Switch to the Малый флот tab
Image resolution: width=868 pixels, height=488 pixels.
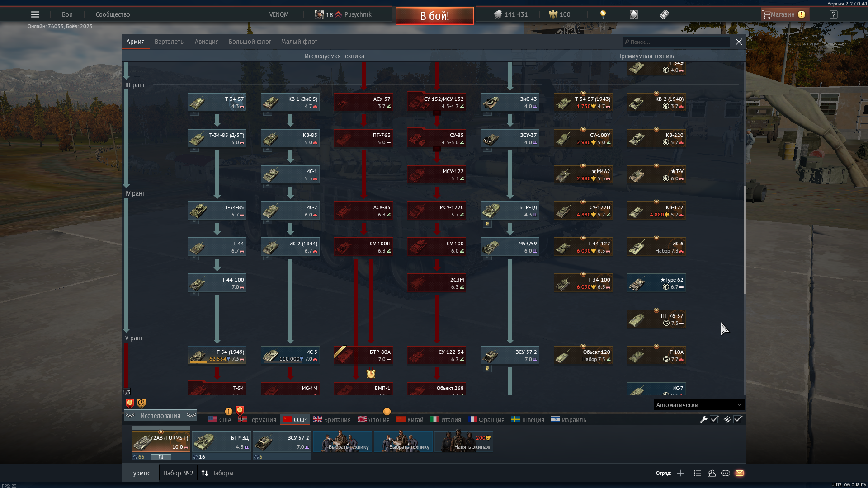(x=299, y=42)
